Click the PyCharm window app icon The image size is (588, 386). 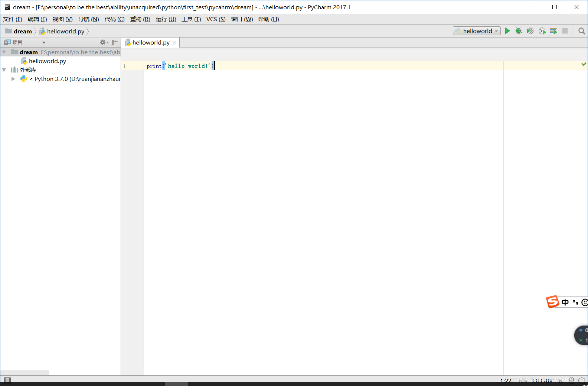(7, 7)
